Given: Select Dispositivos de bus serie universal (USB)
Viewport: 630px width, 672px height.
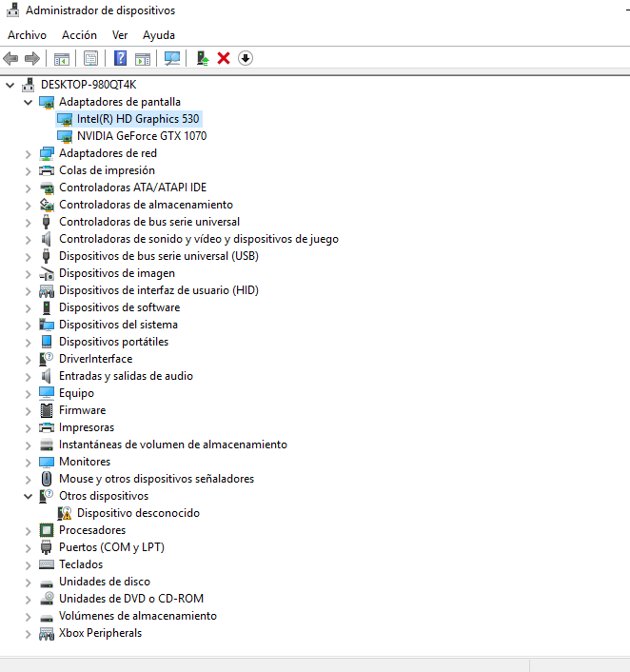Looking at the screenshot, I should [x=159, y=256].
